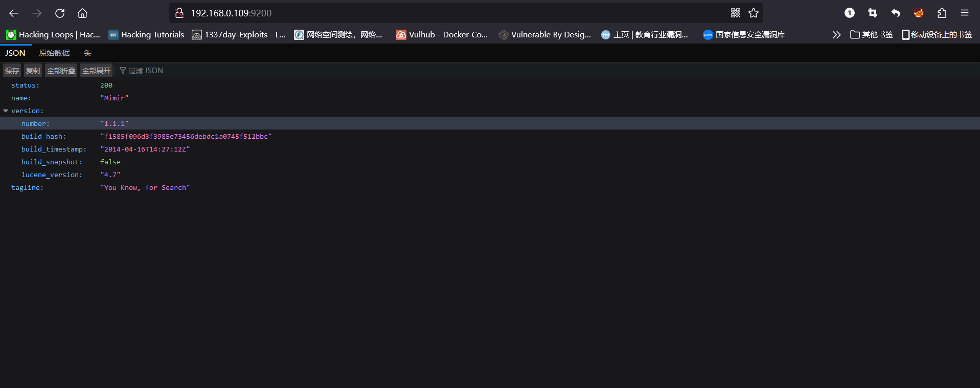The image size is (980, 388).
Task: Click the undo arrow toolbar icon
Action: click(896, 13)
